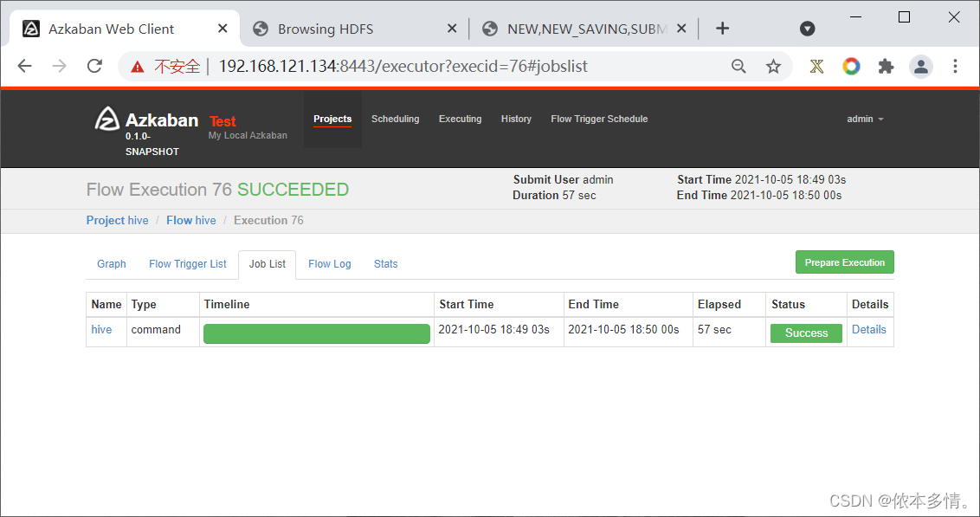Close the Browsing HDFS tab
The width and height of the screenshot is (980, 517).
point(452,28)
